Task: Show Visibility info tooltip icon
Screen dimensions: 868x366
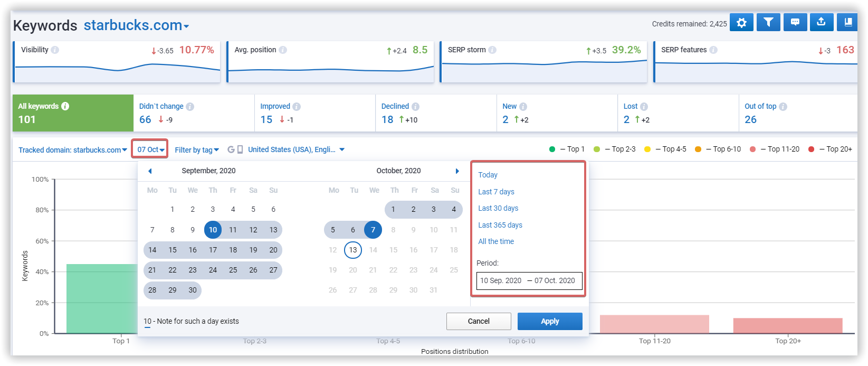Action: coord(55,50)
